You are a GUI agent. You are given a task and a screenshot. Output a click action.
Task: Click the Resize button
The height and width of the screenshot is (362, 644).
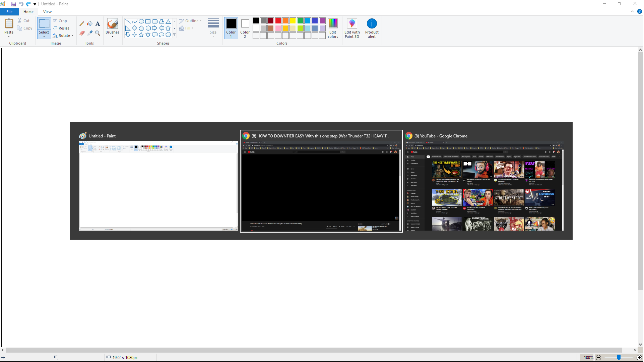click(x=61, y=28)
